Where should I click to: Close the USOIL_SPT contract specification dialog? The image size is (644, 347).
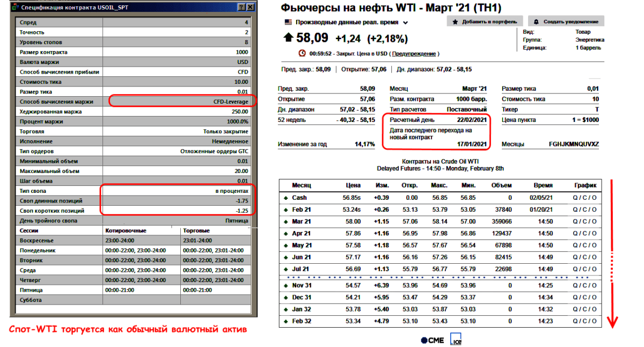(251, 7)
